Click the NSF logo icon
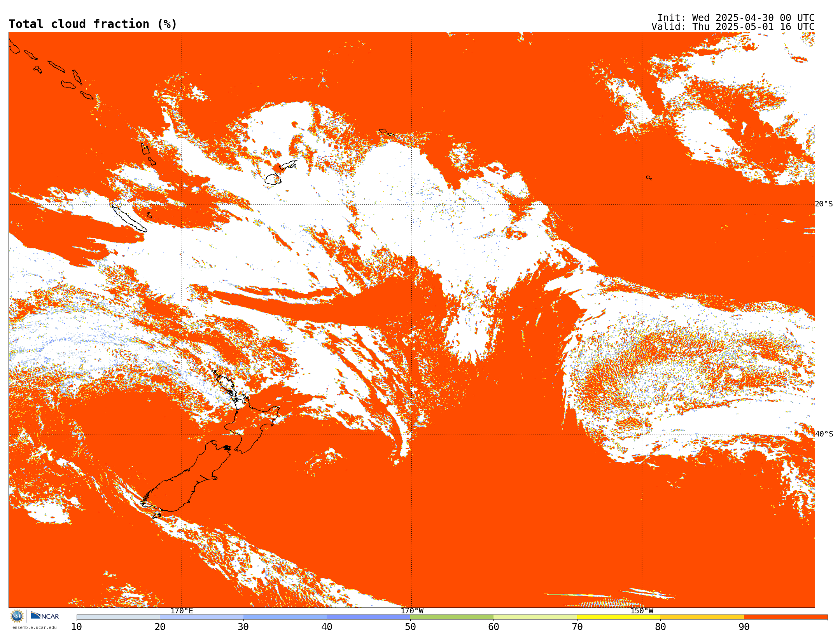The image size is (840, 632). (x=17, y=616)
